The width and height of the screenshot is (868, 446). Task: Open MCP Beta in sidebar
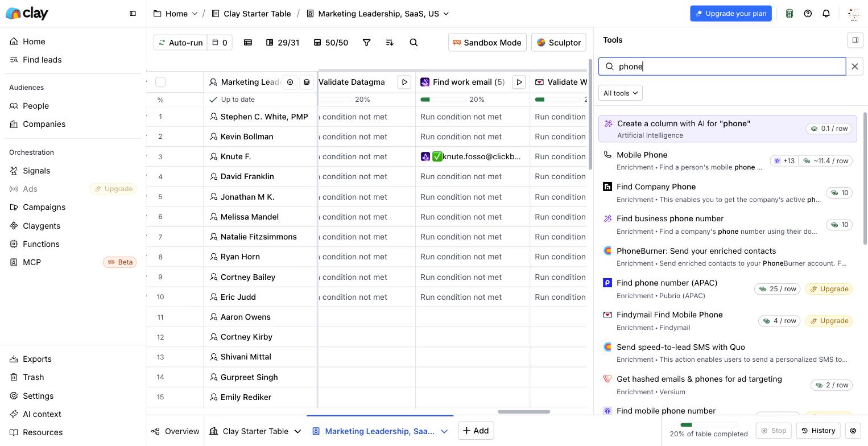(73, 262)
